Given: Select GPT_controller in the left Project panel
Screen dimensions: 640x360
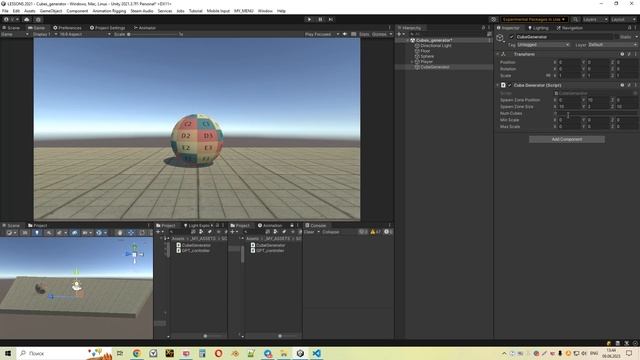Looking at the screenshot, I should 196,251.
